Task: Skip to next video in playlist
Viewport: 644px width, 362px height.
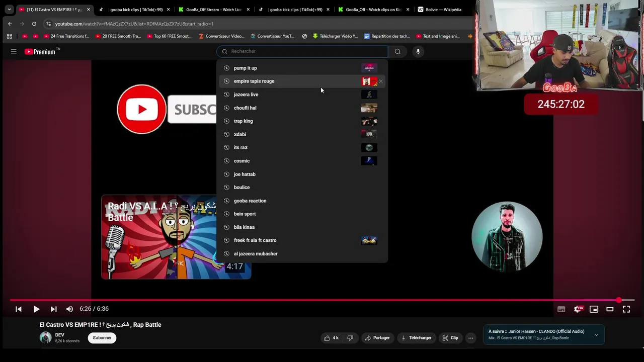Action: tap(53, 309)
